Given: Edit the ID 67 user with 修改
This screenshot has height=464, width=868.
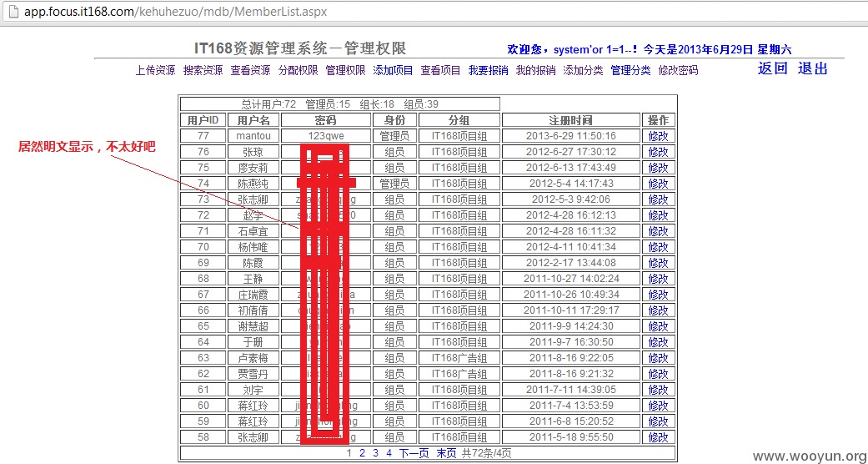Looking at the screenshot, I should [x=659, y=295].
